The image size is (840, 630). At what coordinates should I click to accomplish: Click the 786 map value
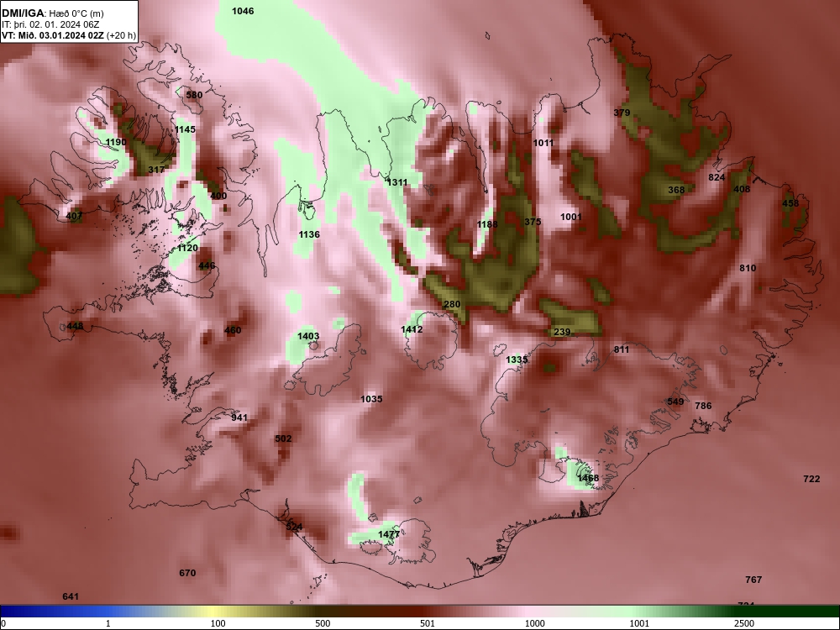point(703,406)
